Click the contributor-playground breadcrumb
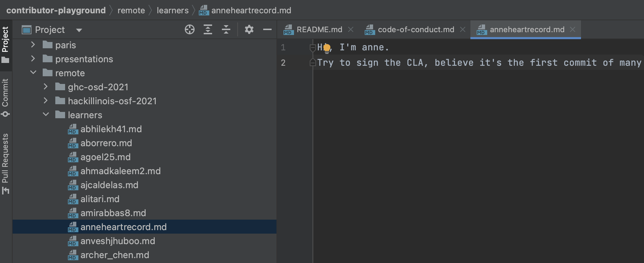Viewport: 644px width, 263px height. 56,10
